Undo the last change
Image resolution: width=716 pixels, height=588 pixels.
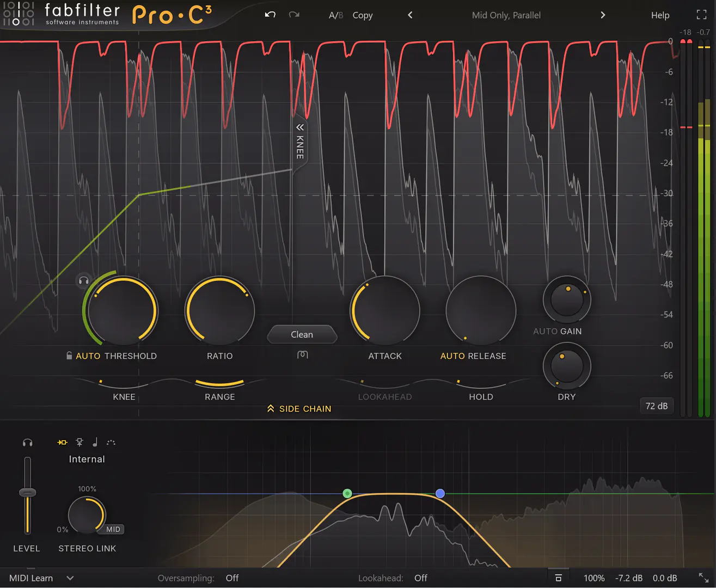(270, 15)
